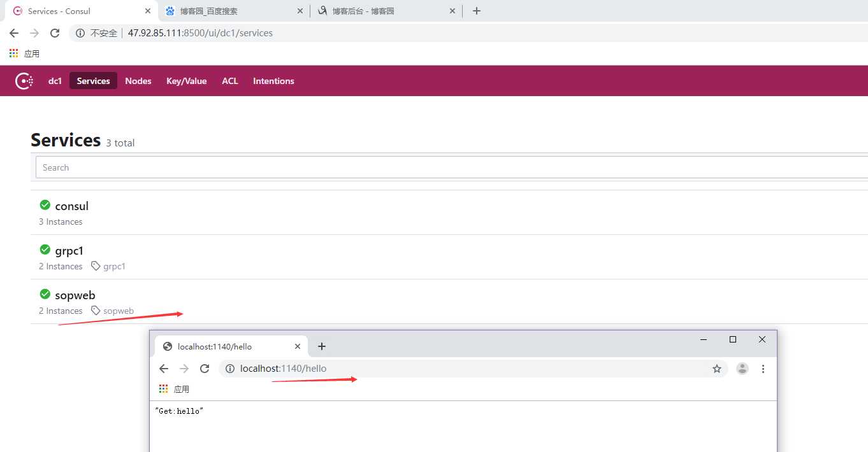Screen dimensions: 868x452
Task: Click the grpc1 tag label
Action: click(x=114, y=266)
